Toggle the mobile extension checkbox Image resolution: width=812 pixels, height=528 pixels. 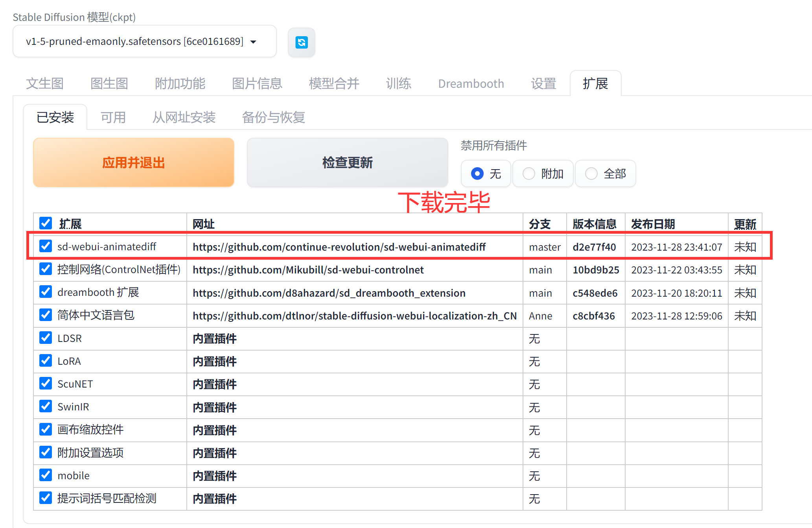[x=46, y=475]
